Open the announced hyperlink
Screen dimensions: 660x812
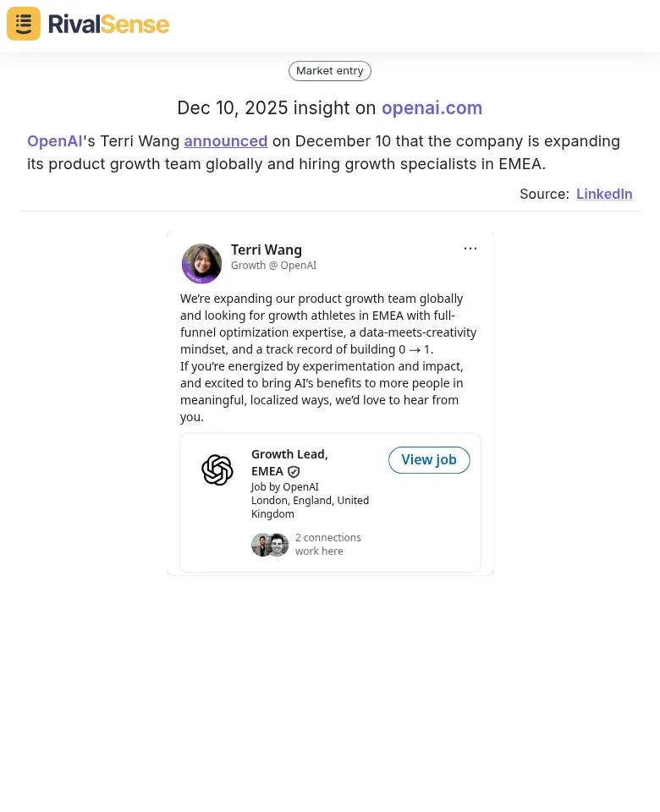point(225,140)
